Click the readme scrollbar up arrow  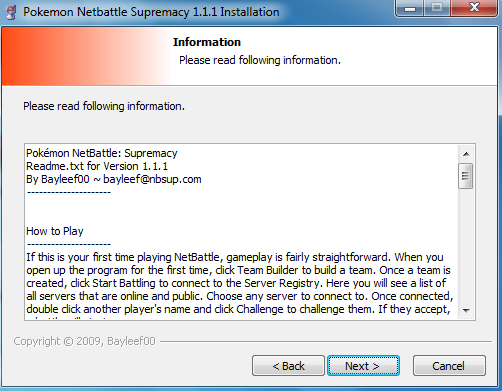[x=466, y=154]
